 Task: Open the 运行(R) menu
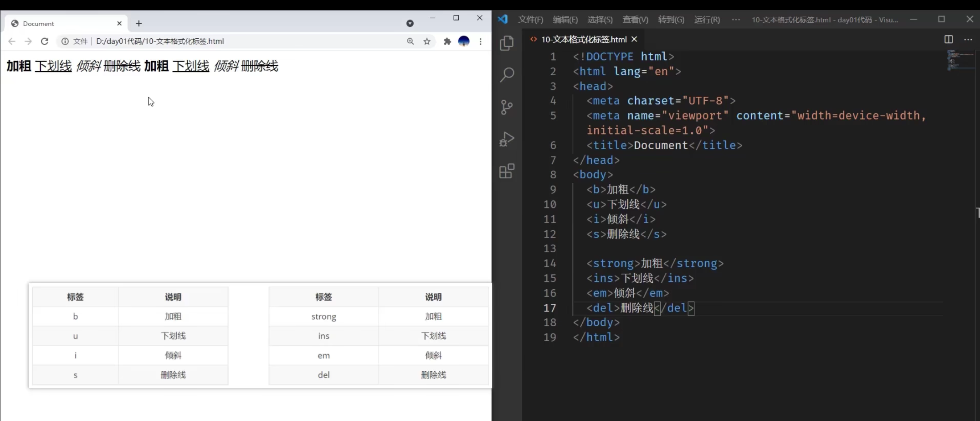[707, 20]
